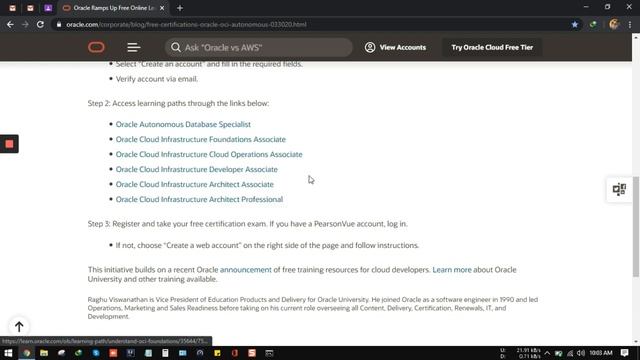
Task: Click the page vertical scrollbar thumb
Action: 636,227
